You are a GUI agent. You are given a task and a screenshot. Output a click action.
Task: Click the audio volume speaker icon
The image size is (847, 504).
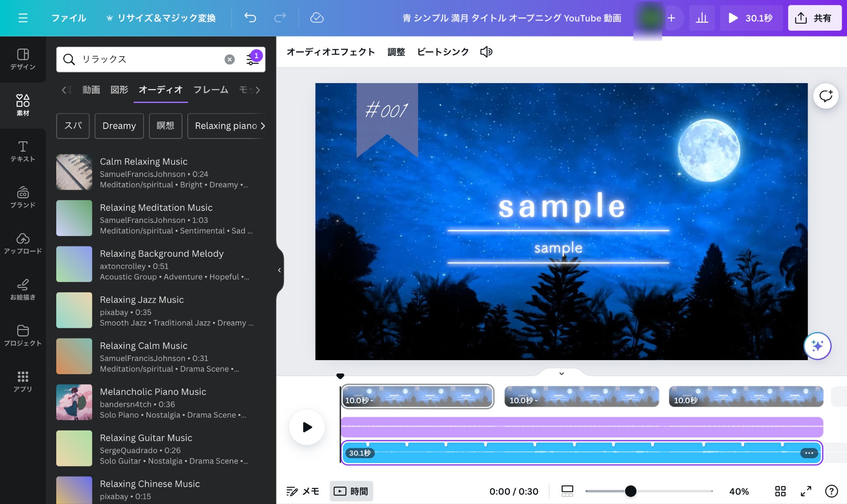(486, 52)
